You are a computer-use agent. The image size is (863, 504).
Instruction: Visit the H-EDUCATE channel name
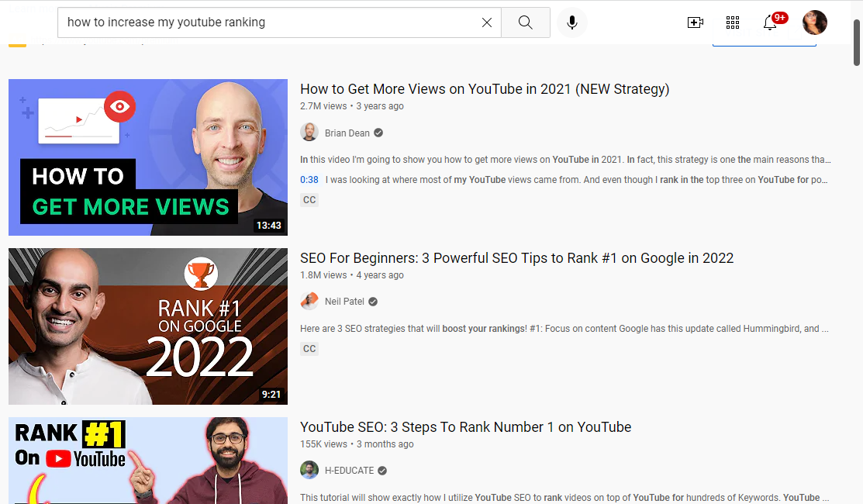350,471
